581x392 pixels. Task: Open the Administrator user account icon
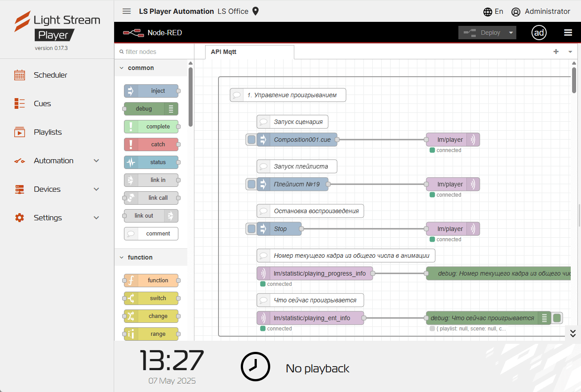[516, 12]
